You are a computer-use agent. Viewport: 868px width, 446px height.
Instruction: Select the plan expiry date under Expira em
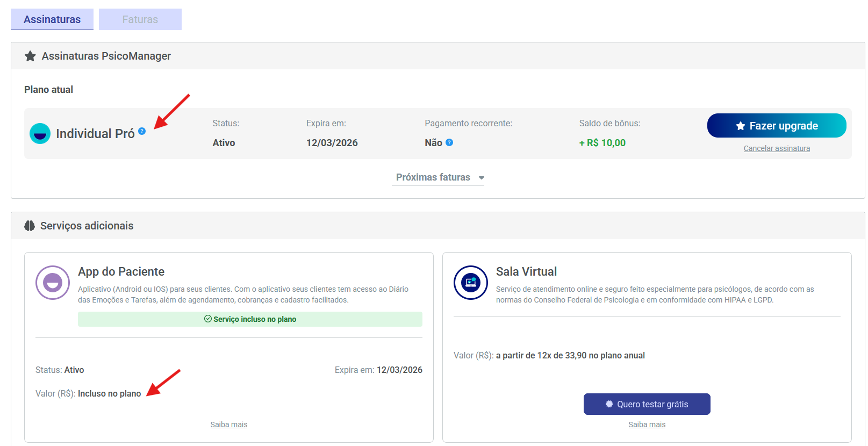pos(332,143)
